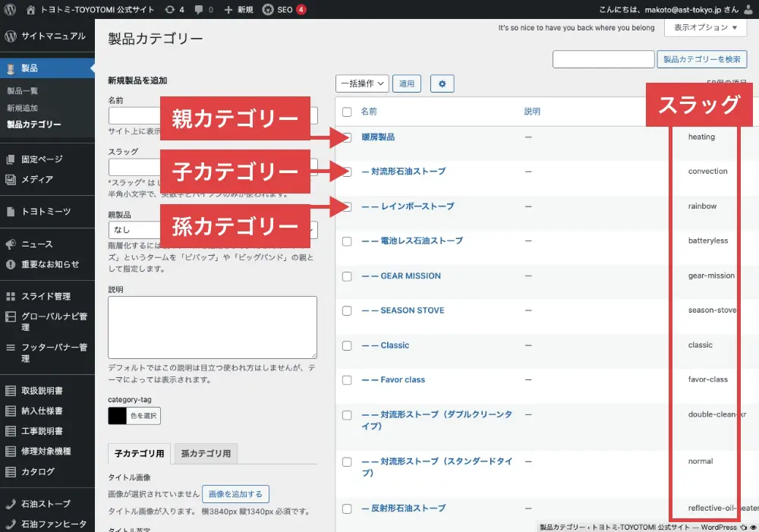Click the slug text "batteryless"
This screenshot has width=759, height=532.
tap(708, 241)
